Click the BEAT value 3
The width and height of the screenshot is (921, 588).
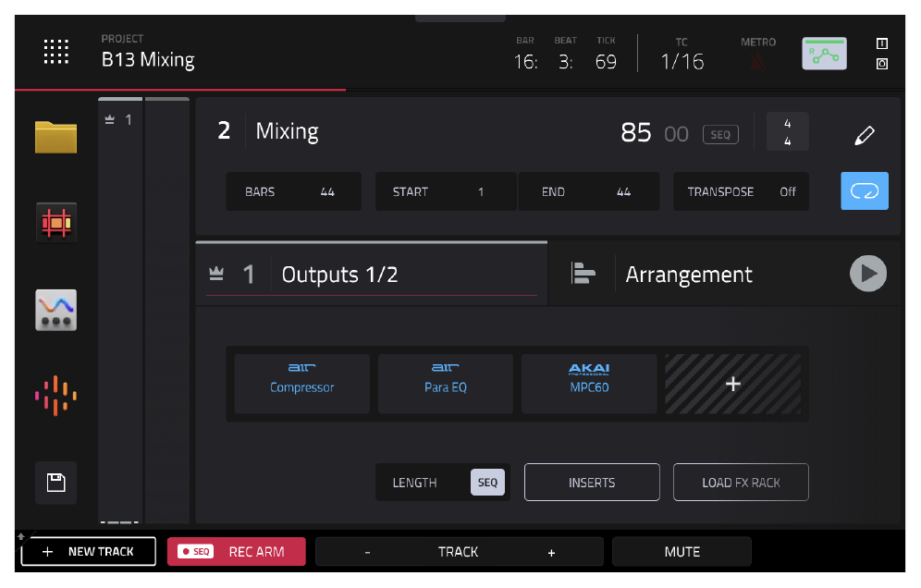pyautogui.click(x=565, y=62)
